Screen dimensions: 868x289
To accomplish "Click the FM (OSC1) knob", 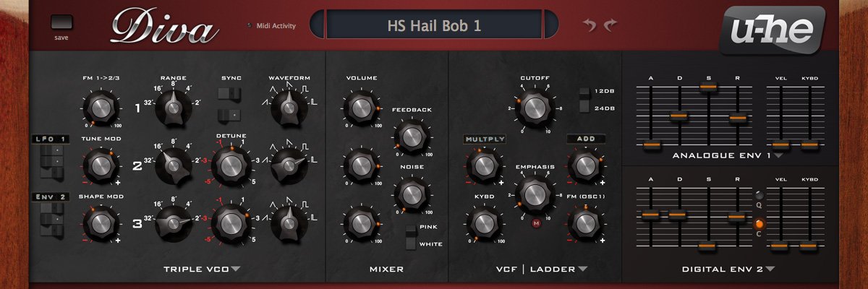I will click(584, 223).
